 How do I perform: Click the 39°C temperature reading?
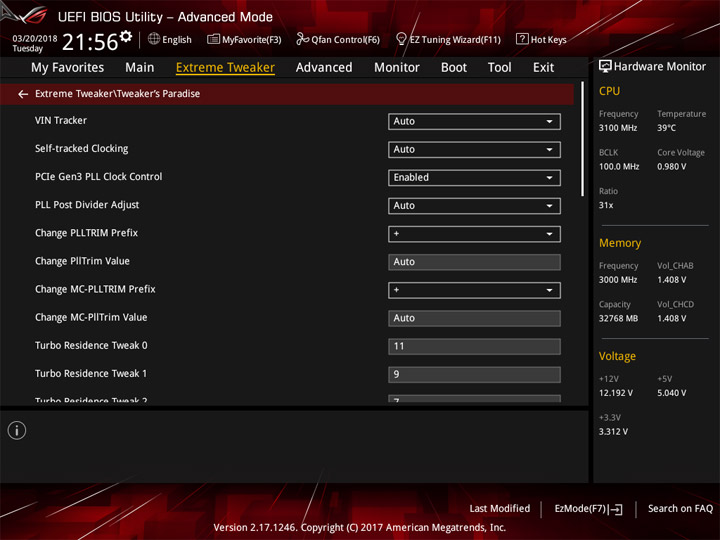(666, 128)
